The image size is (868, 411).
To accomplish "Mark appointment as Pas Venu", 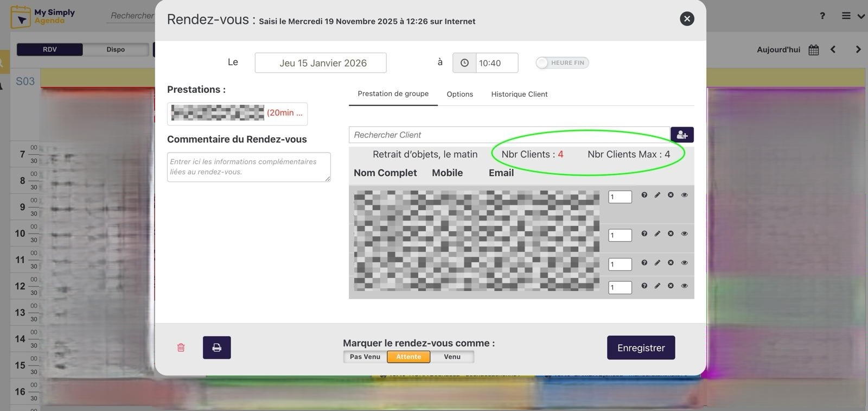I will point(365,357).
